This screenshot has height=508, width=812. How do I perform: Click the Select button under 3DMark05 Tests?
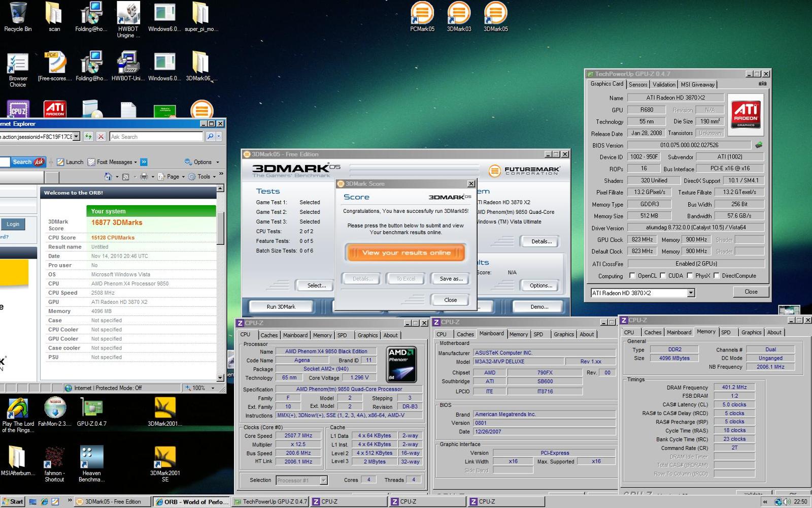point(316,285)
